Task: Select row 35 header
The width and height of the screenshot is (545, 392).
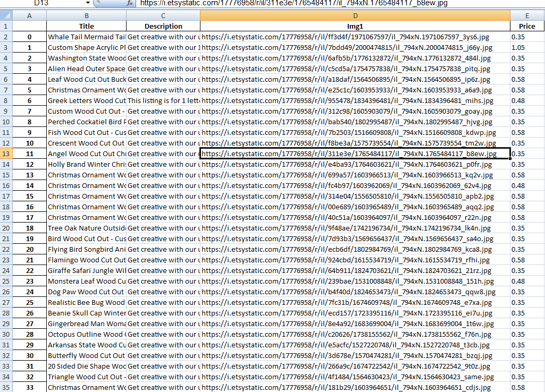Action: (x=6, y=388)
